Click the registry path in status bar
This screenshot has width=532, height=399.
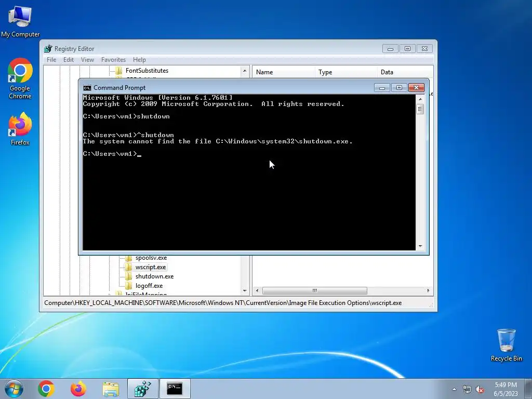pos(223,303)
